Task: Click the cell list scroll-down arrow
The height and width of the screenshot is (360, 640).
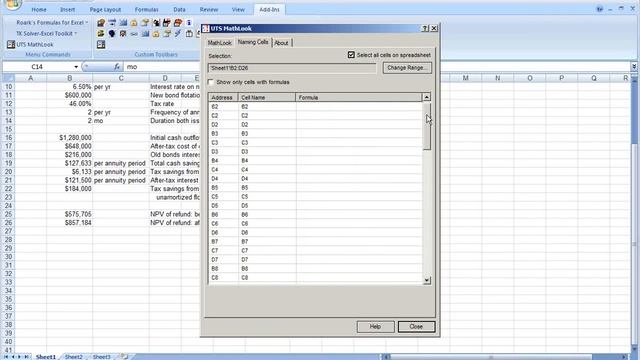Action: coord(427,280)
